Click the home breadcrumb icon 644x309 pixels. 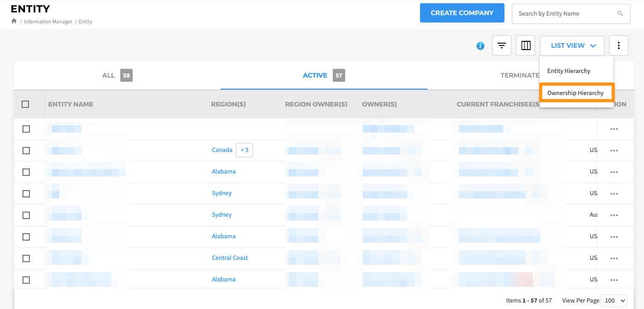pos(14,21)
